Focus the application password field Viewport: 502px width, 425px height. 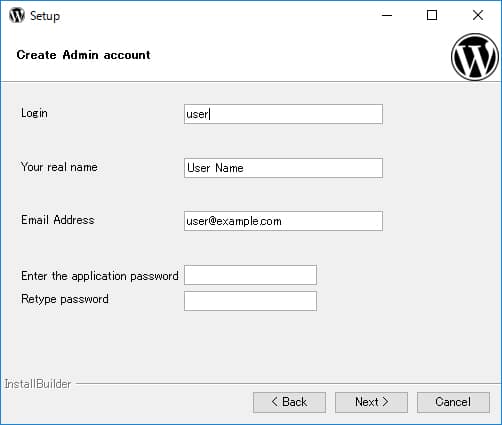(250, 275)
